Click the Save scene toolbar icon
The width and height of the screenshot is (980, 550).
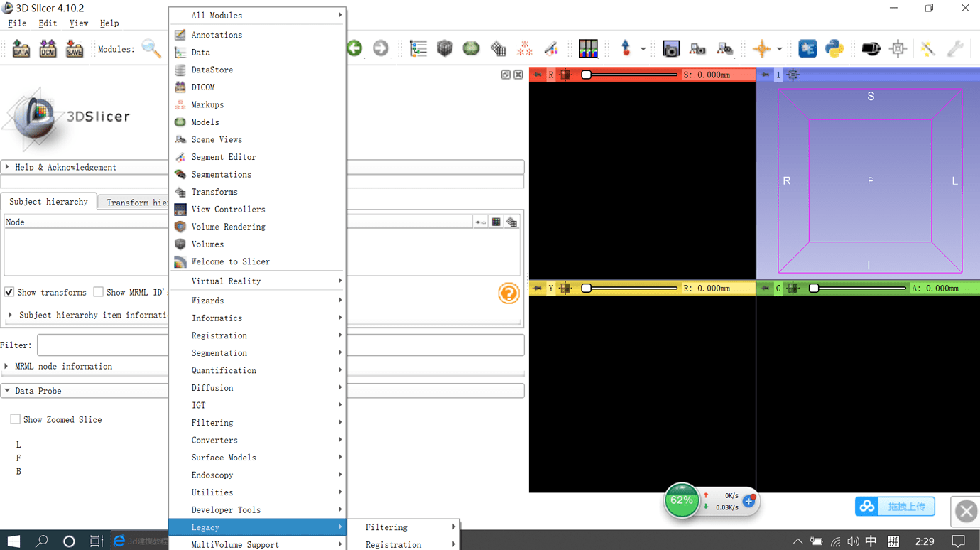[74, 48]
